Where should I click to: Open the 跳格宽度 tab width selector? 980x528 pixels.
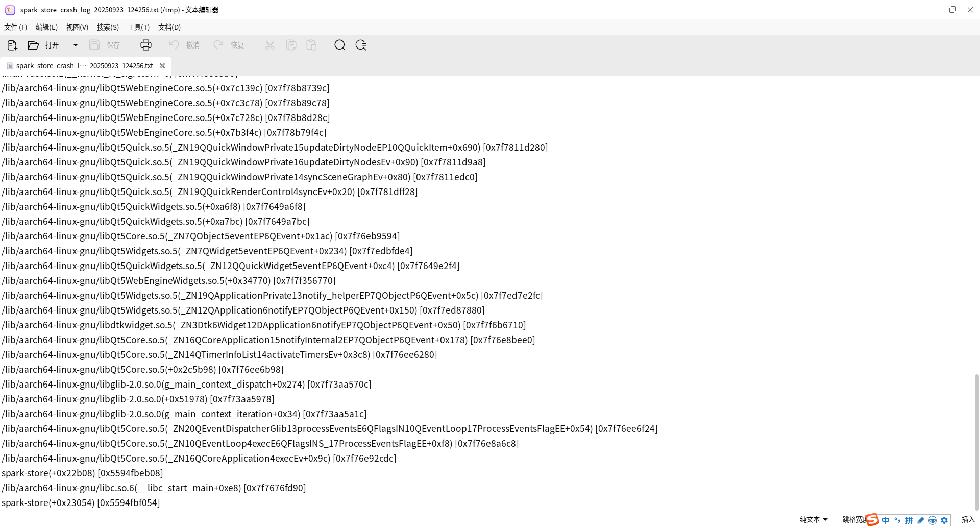[x=854, y=519]
